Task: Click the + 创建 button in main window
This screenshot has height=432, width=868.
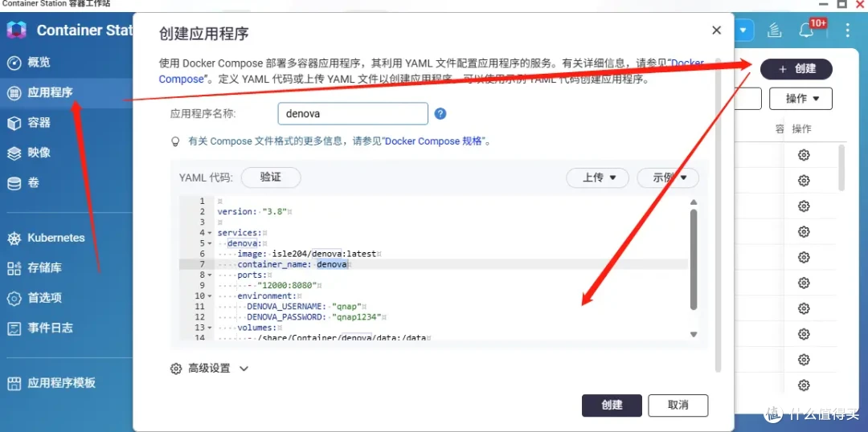Action: point(796,69)
